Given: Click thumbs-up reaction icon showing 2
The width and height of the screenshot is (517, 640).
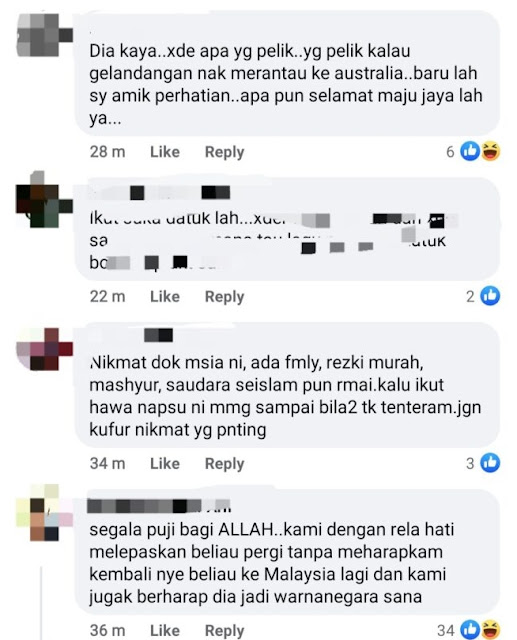Looking at the screenshot, I should click(x=490, y=296).
